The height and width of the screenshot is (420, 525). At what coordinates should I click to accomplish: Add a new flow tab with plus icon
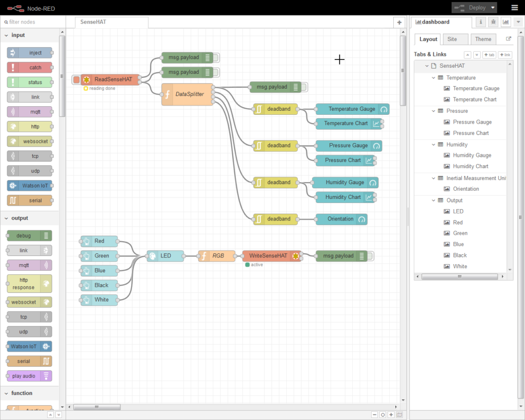click(399, 23)
